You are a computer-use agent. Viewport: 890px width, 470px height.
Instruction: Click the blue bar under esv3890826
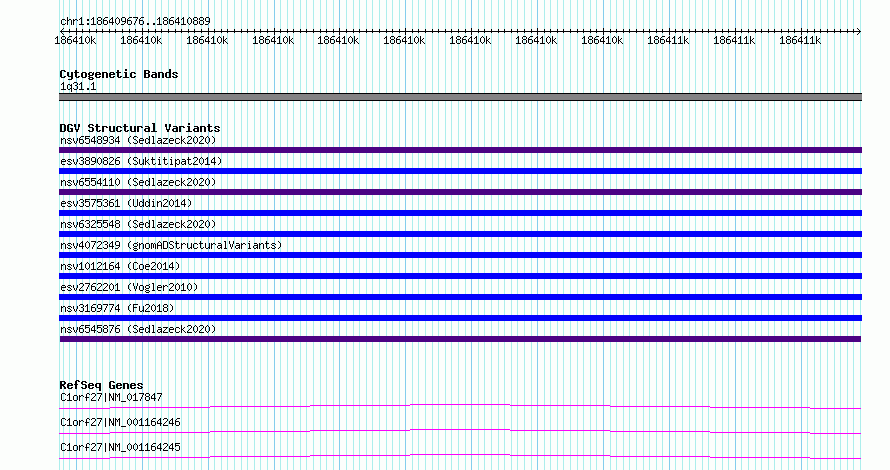[460, 171]
